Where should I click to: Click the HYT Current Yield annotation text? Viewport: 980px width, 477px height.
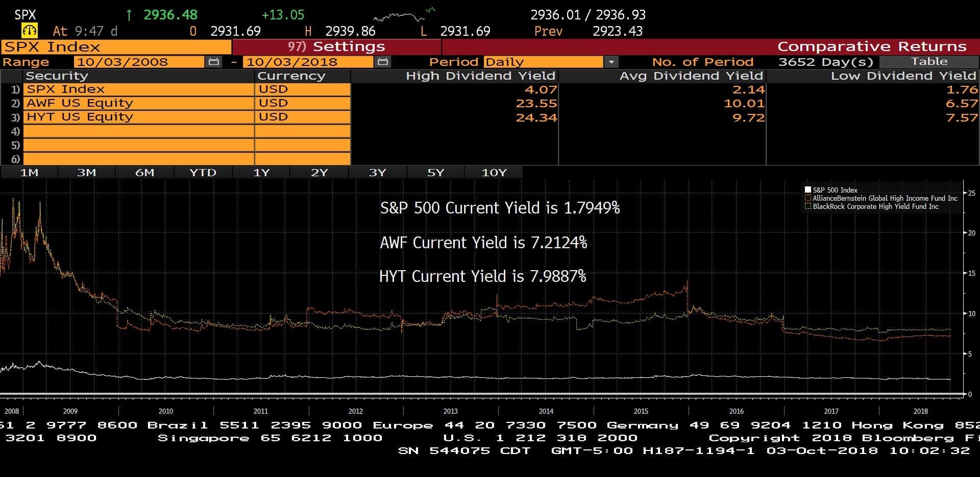point(483,276)
